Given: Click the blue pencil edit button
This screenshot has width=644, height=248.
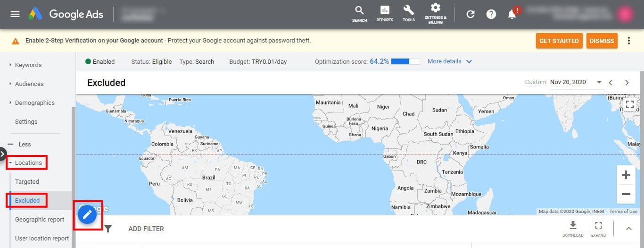Looking at the screenshot, I should (x=87, y=214).
